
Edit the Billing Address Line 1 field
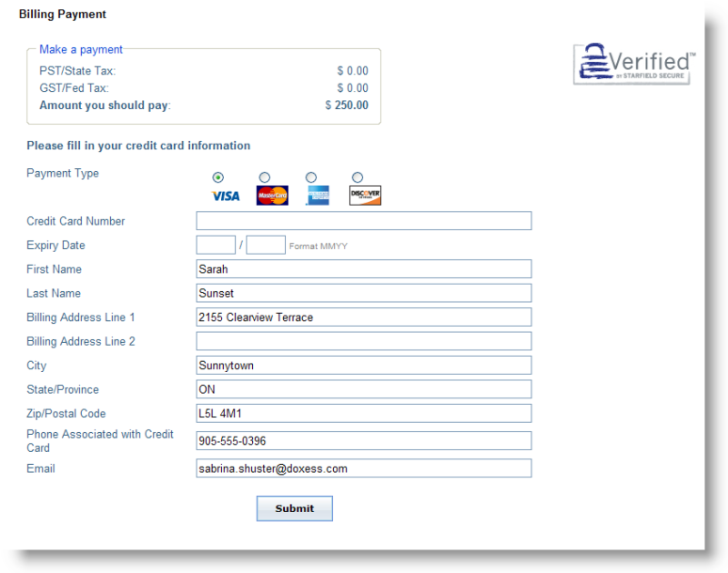pyautogui.click(x=364, y=317)
